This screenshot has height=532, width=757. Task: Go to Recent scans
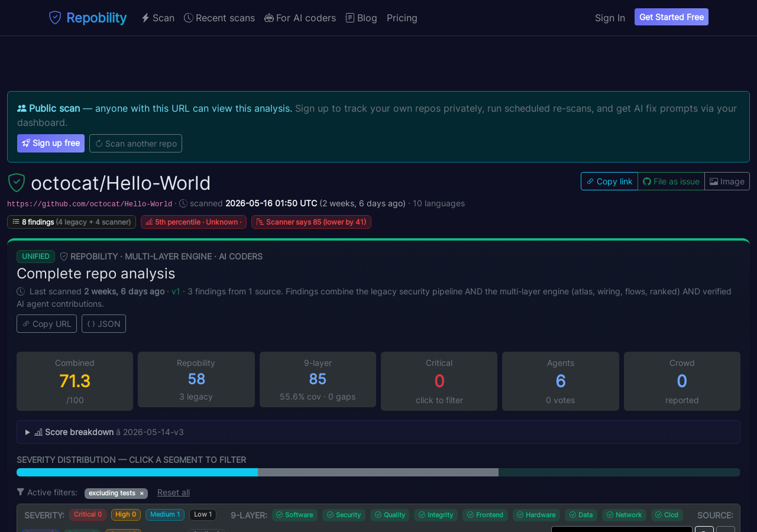click(x=219, y=18)
